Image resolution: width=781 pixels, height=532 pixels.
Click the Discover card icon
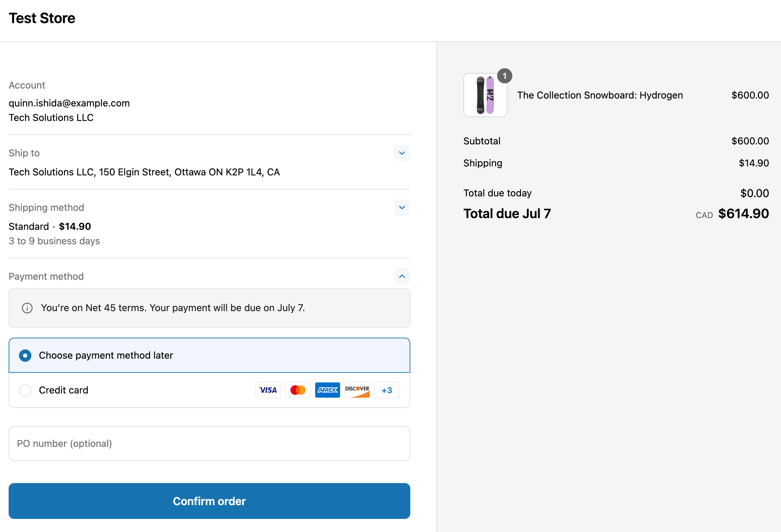click(x=357, y=390)
